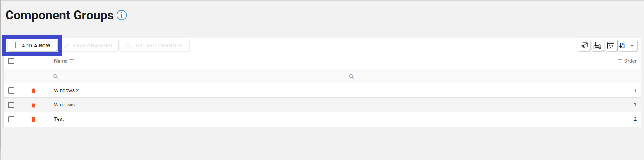
Task: Remove the Test row via trash icon
Action: point(33,119)
